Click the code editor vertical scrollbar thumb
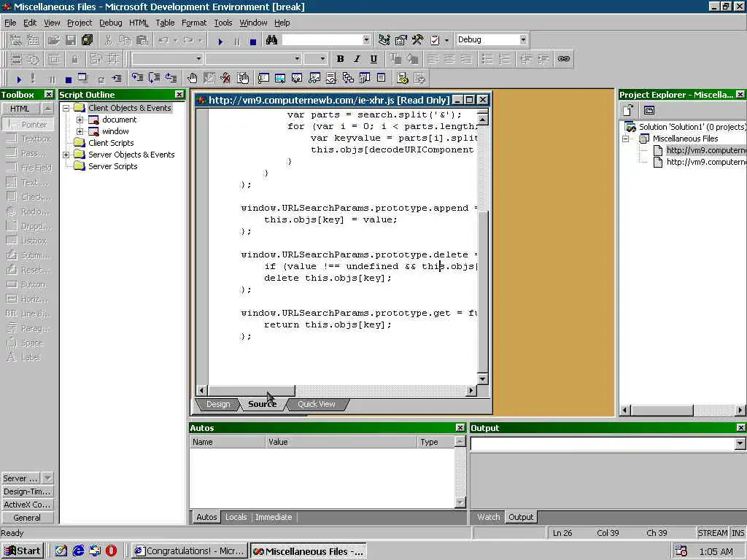The height and width of the screenshot is (560, 747). tap(483, 292)
